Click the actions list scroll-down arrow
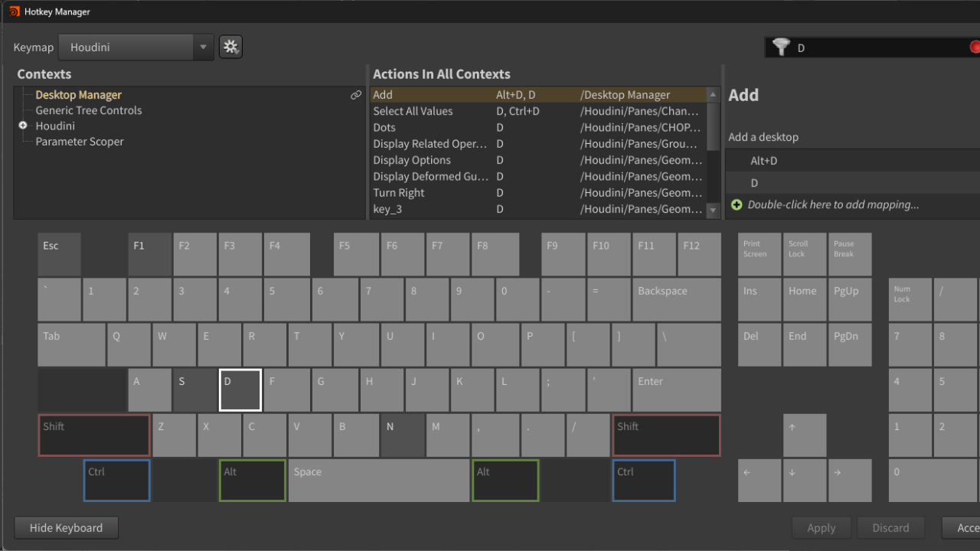 click(713, 210)
